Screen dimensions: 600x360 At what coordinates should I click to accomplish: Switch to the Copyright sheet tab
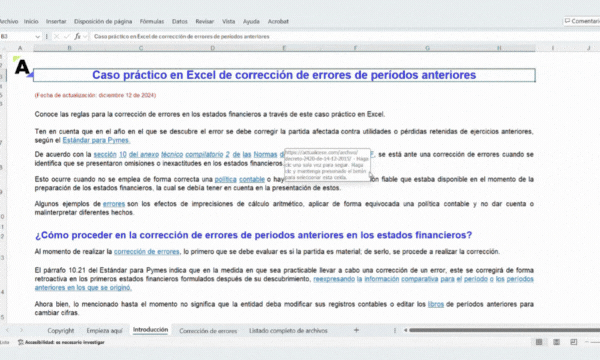point(60,331)
